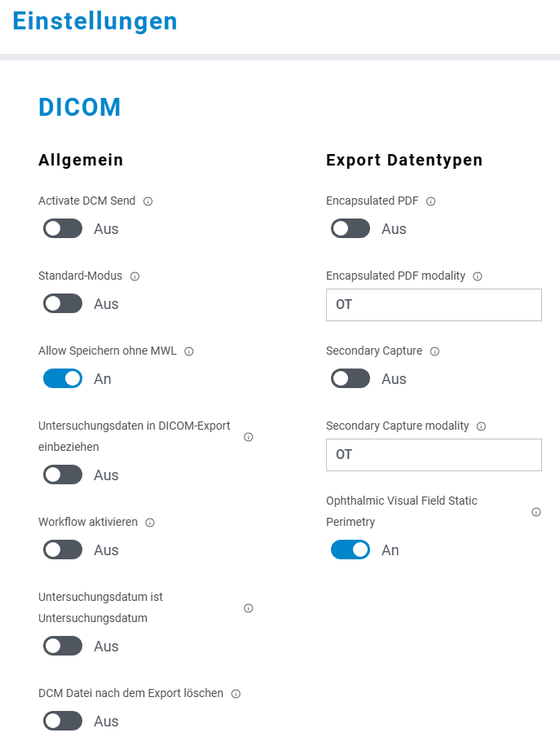Click info icon beside Secondary Capture
The width and height of the screenshot is (560, 746).
tap(434, 351)
